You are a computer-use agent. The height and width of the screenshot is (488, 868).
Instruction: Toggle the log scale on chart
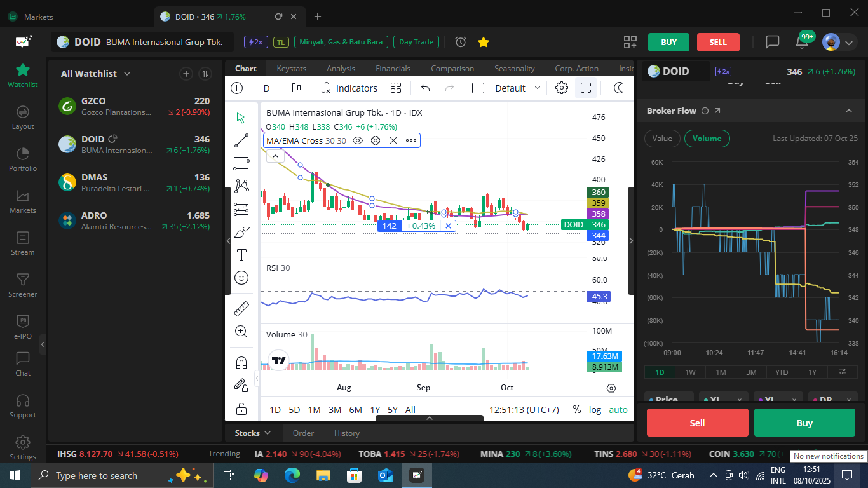[x=595, y=410]
